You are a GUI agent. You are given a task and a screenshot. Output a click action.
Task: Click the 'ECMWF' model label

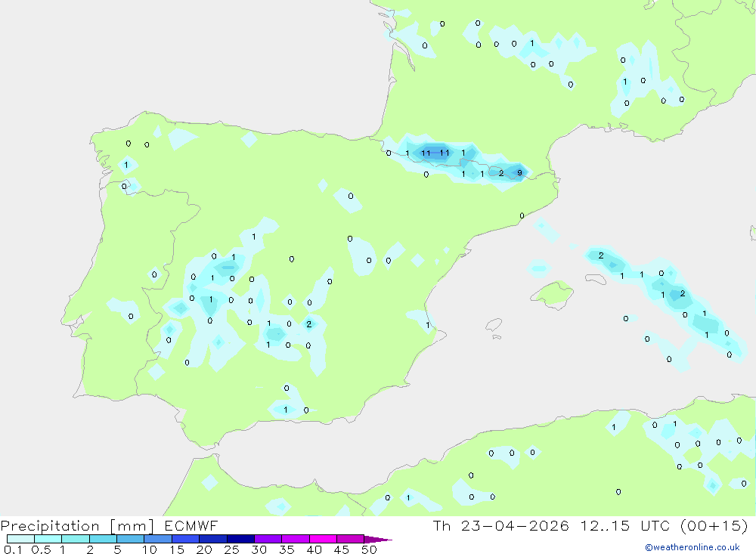(191, 526)
